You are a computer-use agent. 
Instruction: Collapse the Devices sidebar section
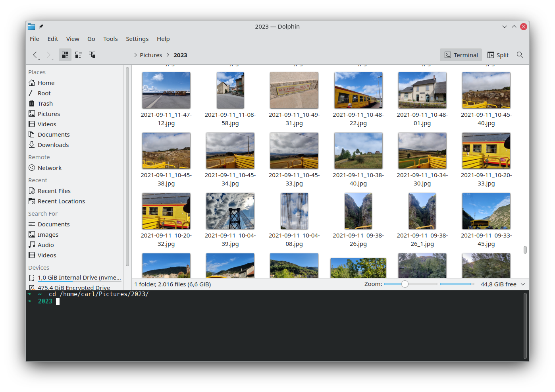point(39,267)
